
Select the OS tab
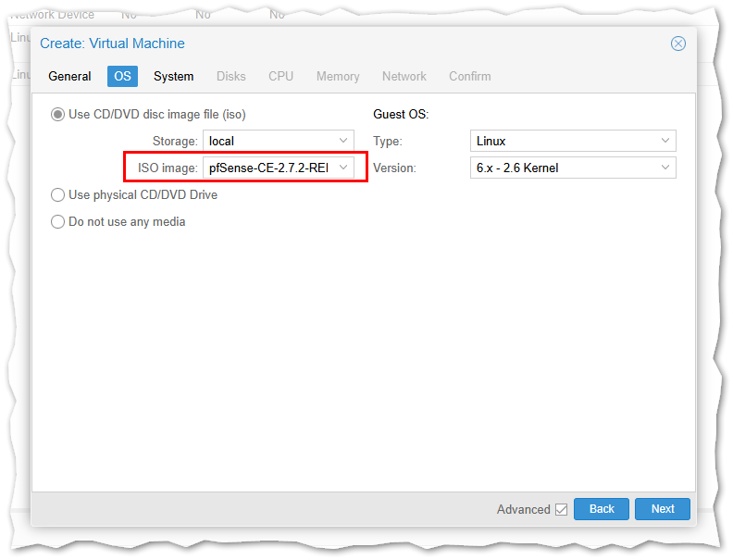122,76
